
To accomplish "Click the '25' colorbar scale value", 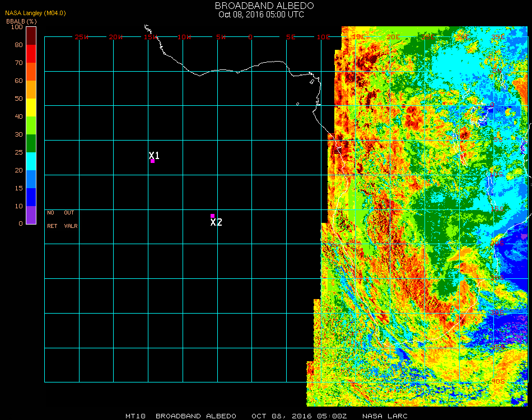I will pyautogui.click(x=18, y=153).
